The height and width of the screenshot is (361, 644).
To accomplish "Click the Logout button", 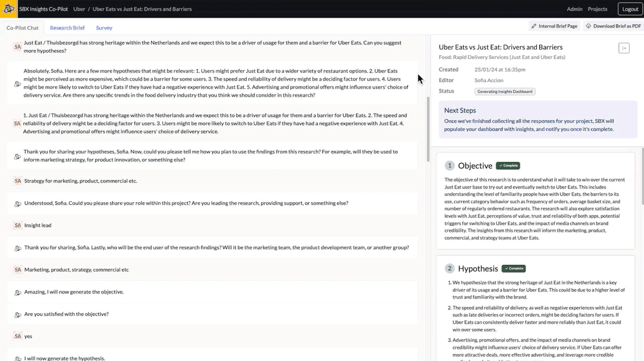I will pos(630,9).
